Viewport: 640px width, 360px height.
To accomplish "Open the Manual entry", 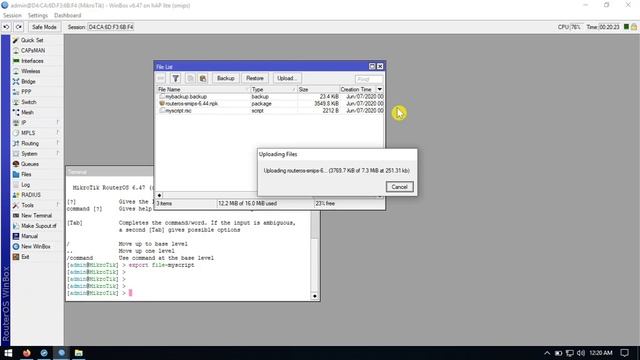I will point(29,236).
